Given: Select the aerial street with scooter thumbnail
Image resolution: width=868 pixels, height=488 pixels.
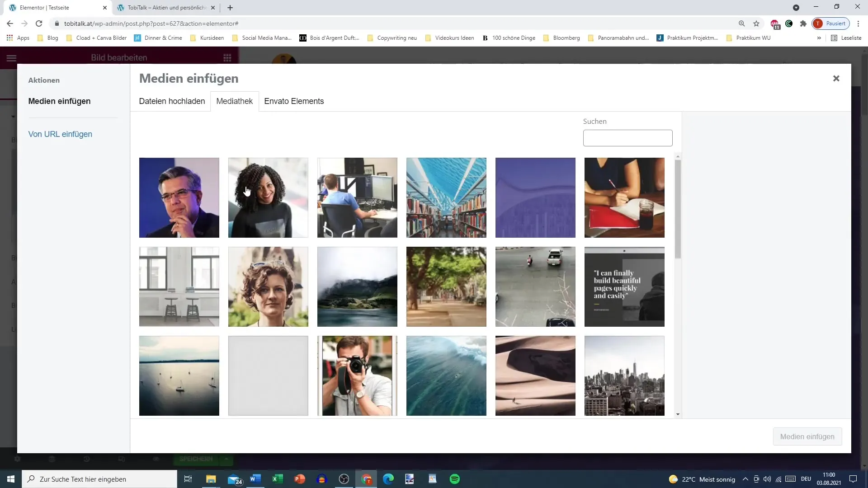Looking at the screenshot, I should point(535,286).
